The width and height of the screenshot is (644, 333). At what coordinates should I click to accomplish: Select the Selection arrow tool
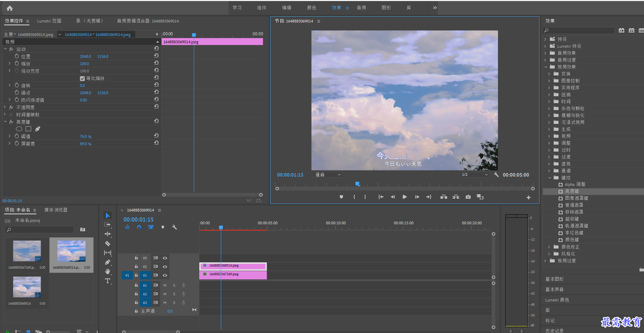[x=108, y=216]
